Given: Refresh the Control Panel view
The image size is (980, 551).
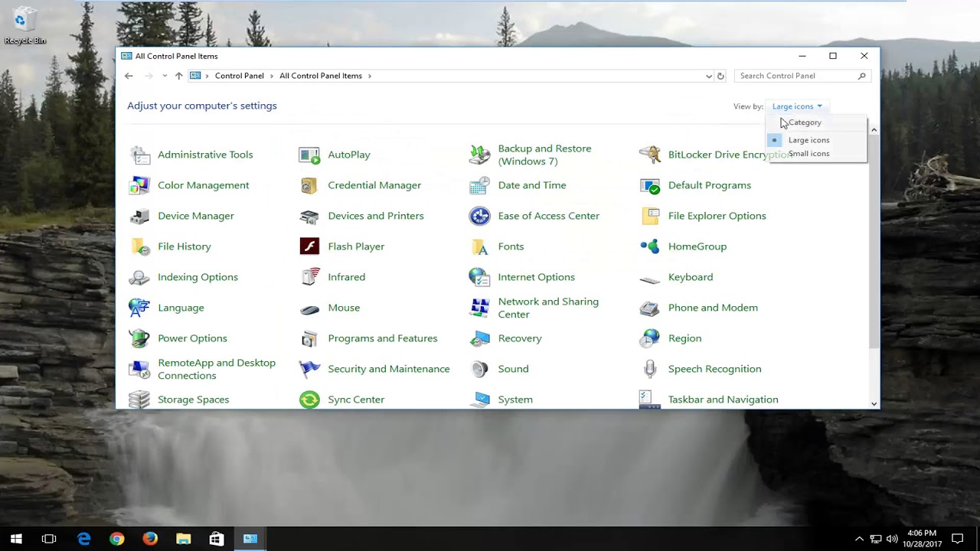Looking at the screenshot, I should pyautogui.click(x=720, y=76).
